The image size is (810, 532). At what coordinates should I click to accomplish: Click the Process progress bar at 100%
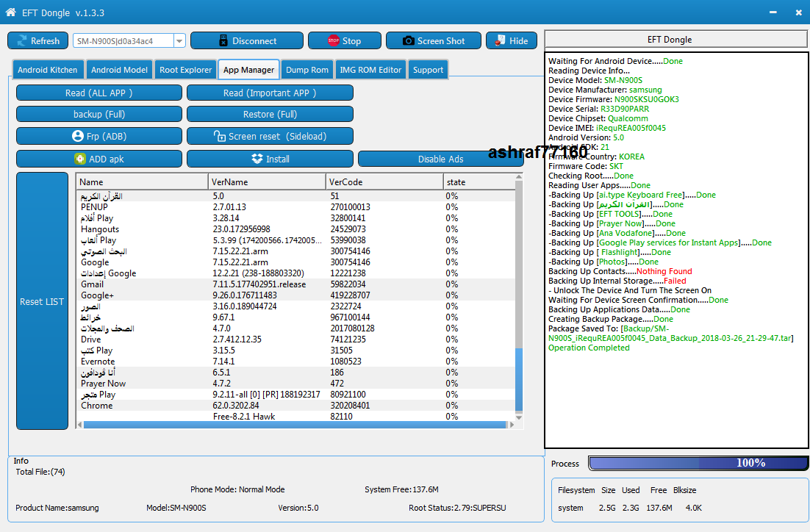698,463
